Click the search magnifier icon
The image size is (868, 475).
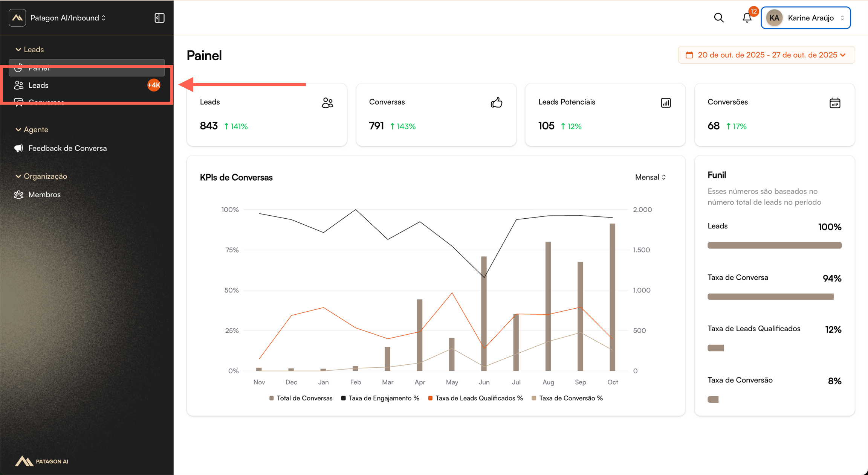pos(719,18)
